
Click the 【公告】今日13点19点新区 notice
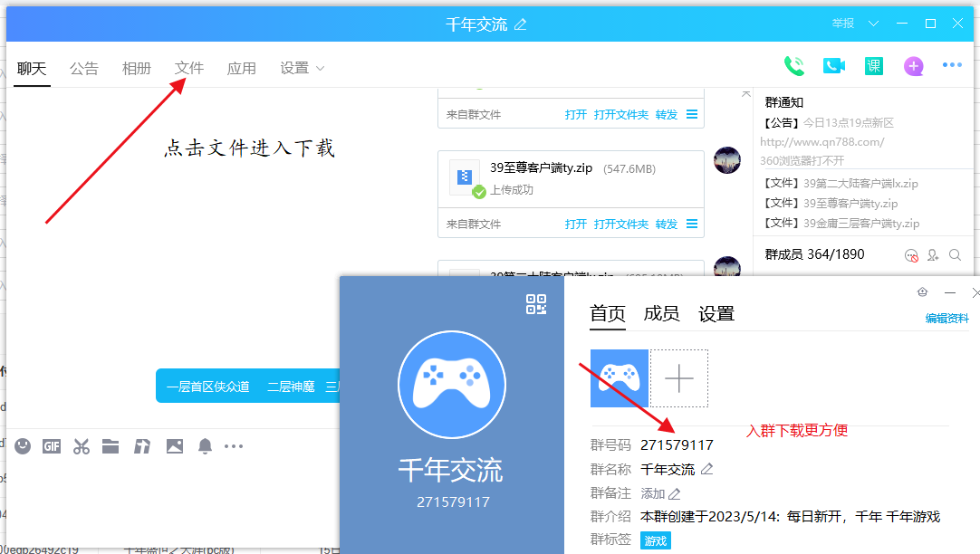point(829,123)
